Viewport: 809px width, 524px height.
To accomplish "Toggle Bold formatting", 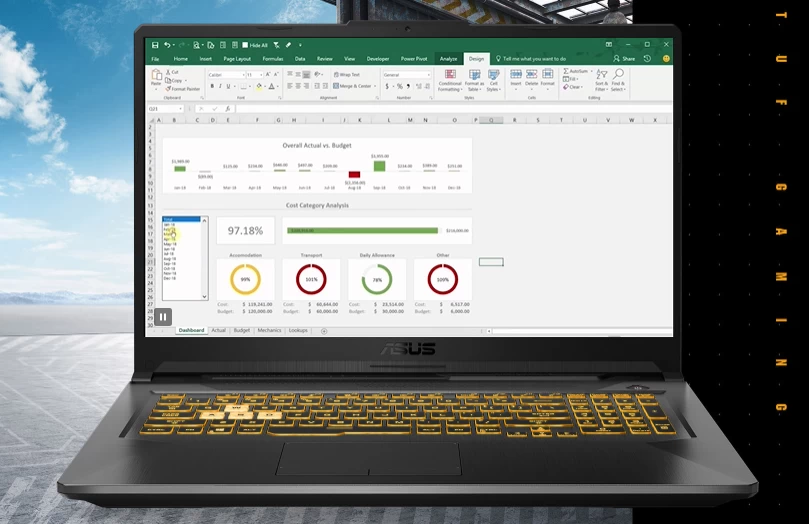I will tap(212, 87).
